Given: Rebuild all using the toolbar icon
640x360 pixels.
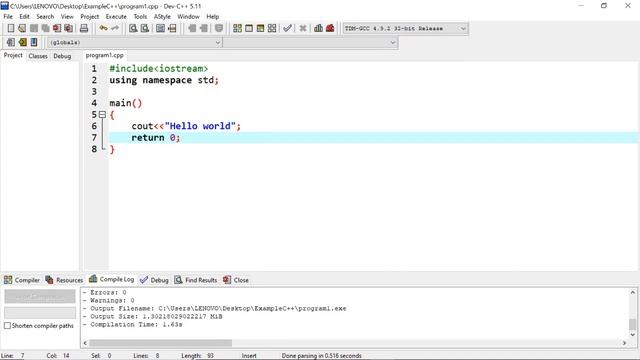Looking at the screenshot, I should [x=272, y=28].
